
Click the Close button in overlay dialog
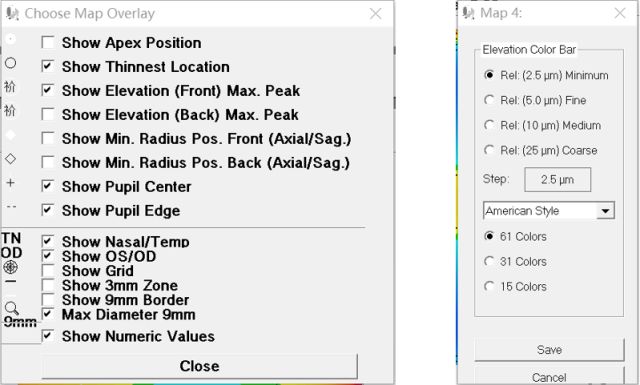click(200, 366)
